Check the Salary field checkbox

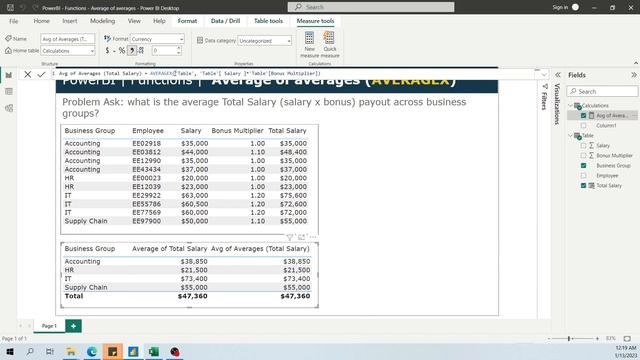[583, 145]
